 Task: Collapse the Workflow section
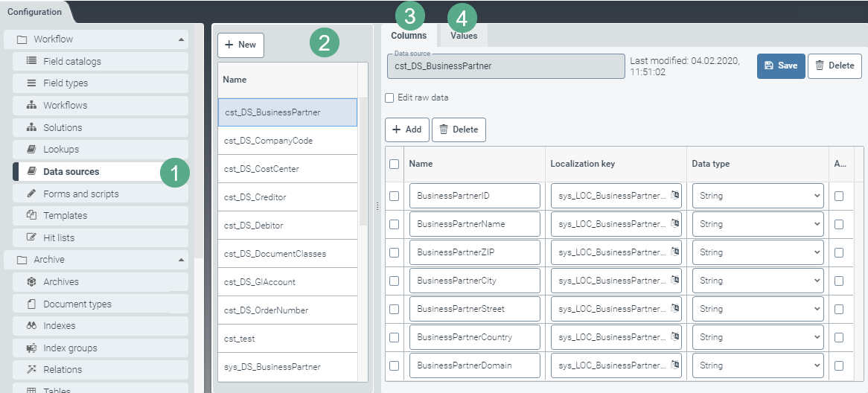click(x=182, y=39)
